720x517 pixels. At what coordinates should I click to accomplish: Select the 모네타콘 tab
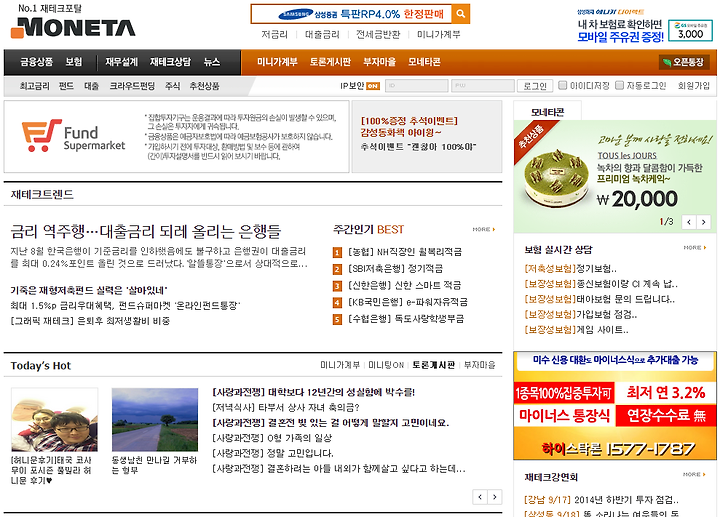click(x=547, y=112)
